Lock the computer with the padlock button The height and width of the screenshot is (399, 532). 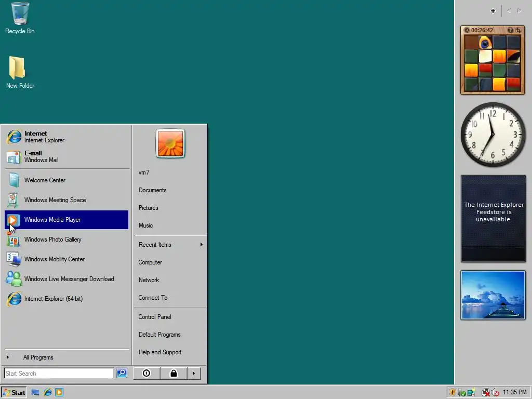coord(174,373)
